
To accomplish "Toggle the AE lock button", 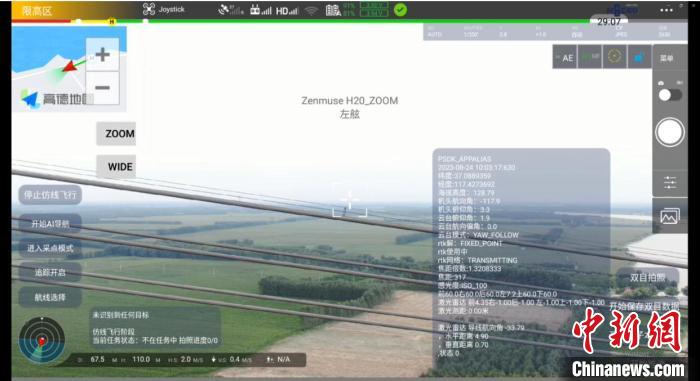I will (x=565, y=57).
